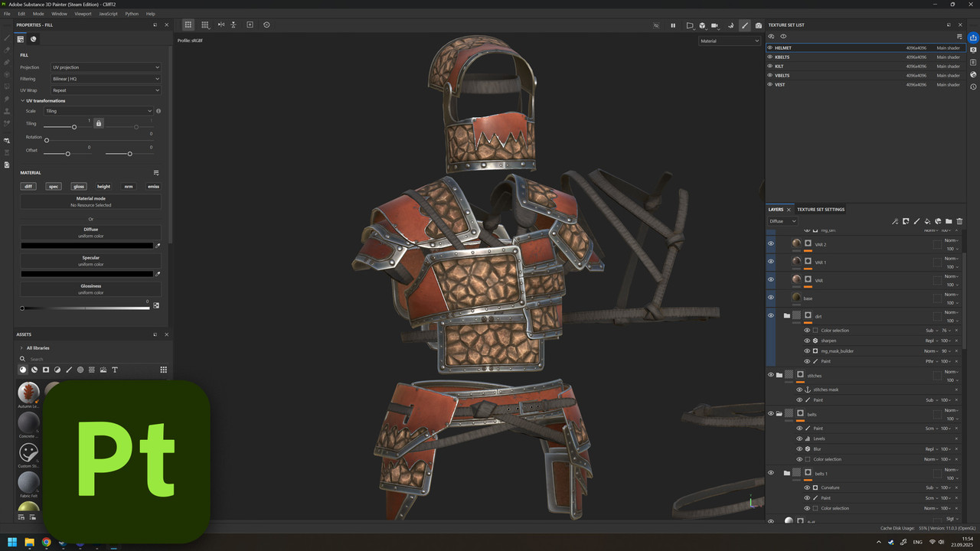The width and height of the screenshot is (980, 551).
Task: Open the Scale Tiling dropdown
Action: pos(98,111)
